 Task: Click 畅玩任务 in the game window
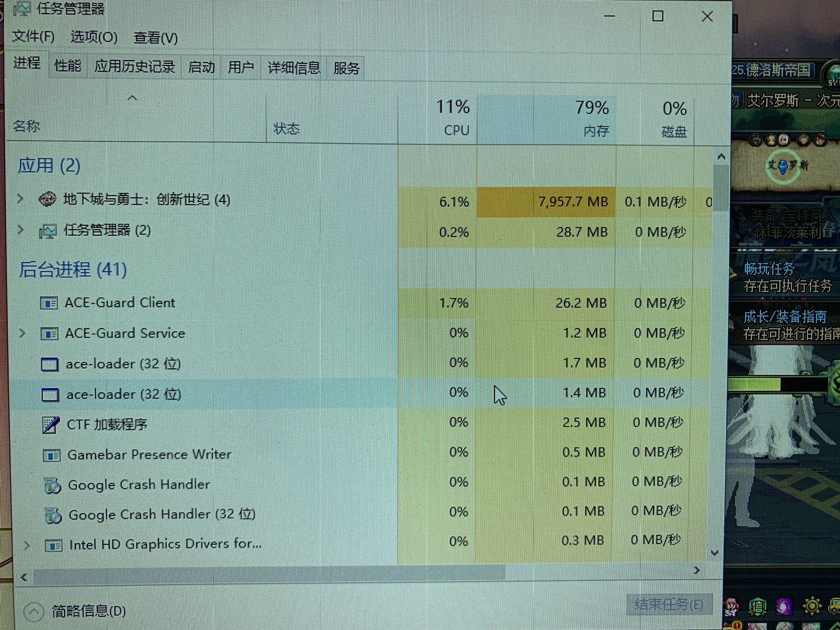(x=769, y=269)
